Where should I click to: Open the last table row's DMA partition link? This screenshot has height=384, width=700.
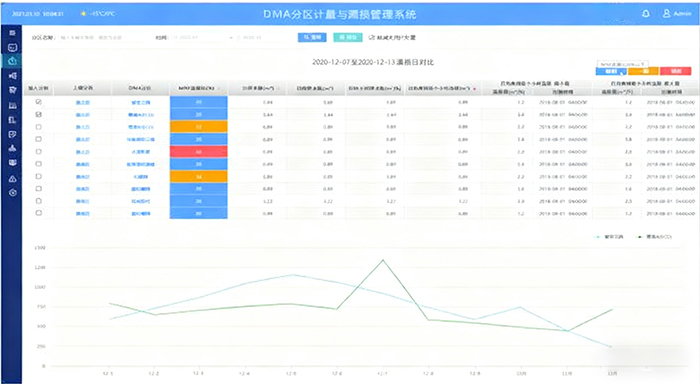(141, 213)
